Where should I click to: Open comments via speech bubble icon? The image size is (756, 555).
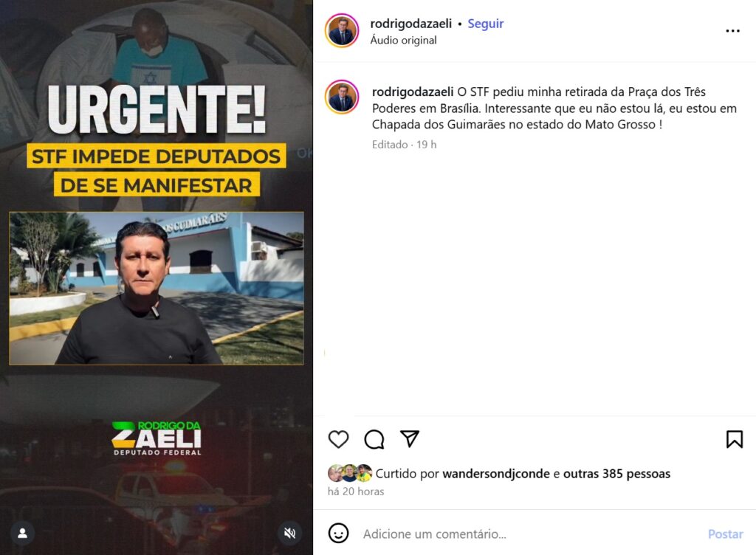[374, 439]
